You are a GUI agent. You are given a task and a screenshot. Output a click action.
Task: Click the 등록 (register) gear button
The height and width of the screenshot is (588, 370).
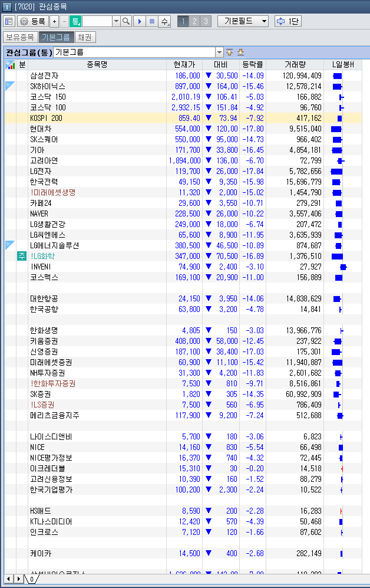pos(33,21)
